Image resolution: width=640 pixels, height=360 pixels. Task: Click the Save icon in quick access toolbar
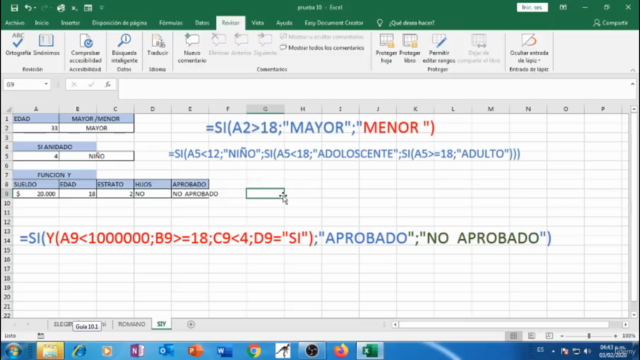pos(14,8)
